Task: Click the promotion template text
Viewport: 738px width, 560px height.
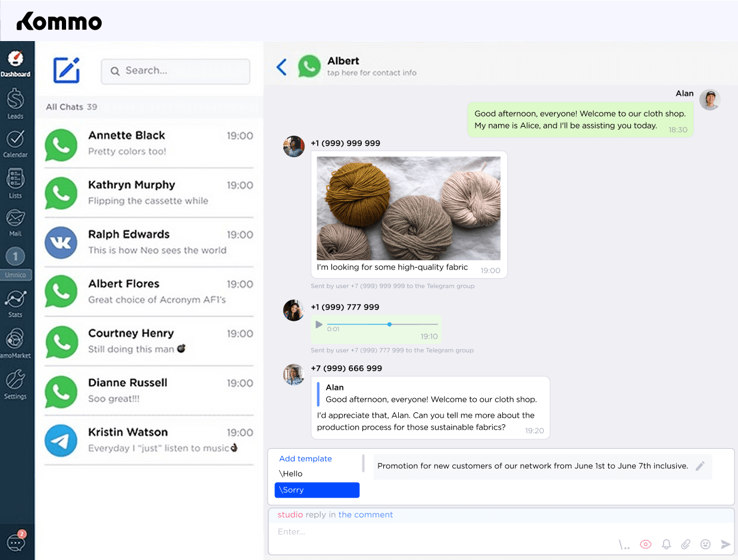Action: (533, 466)
